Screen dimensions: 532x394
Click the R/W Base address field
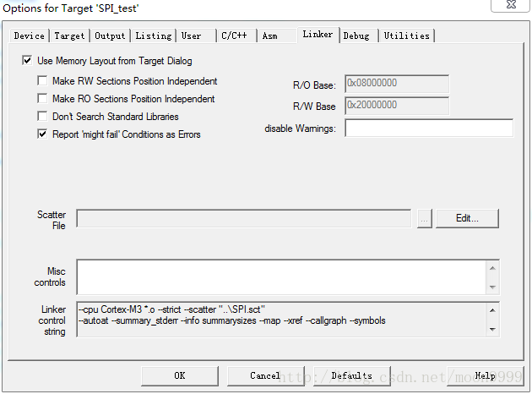pyautogui.click(x=397, y=106)
